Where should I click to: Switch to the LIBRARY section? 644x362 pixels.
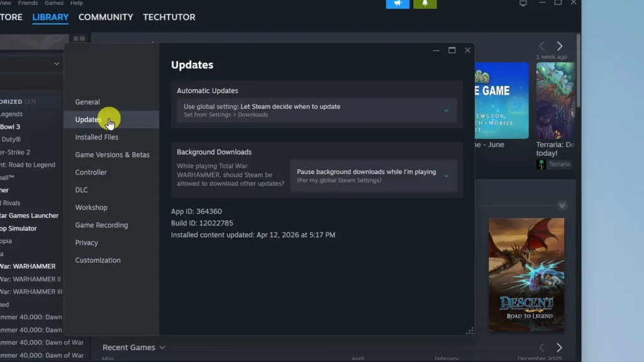[x=50, y=17]
